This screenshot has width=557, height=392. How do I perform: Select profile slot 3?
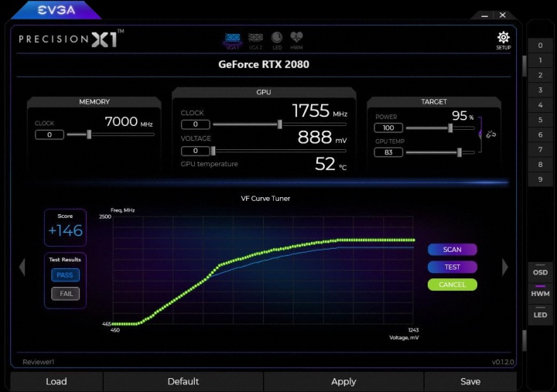(x=540, y=90)
